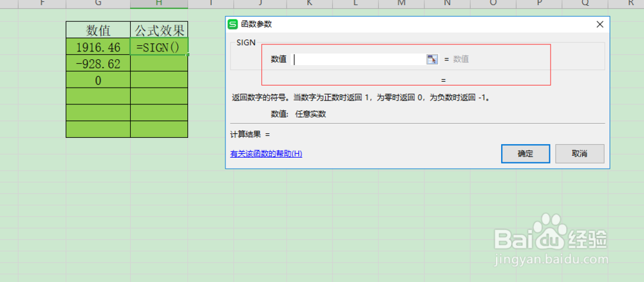Confirm with the 确定 button
The height and width of the screenshot is (282, 644).
coord(526,154)
